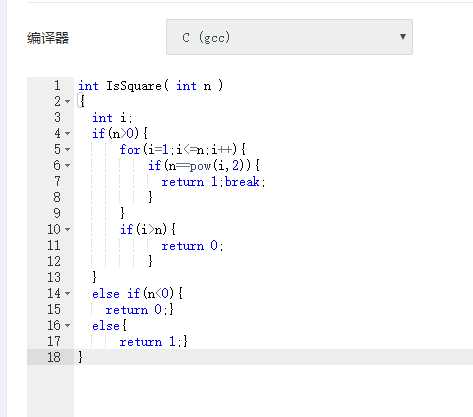Click the code line 'int IsSquare( int n )'
This screenshot has width=473, height=417.
[x=150, y=86]
